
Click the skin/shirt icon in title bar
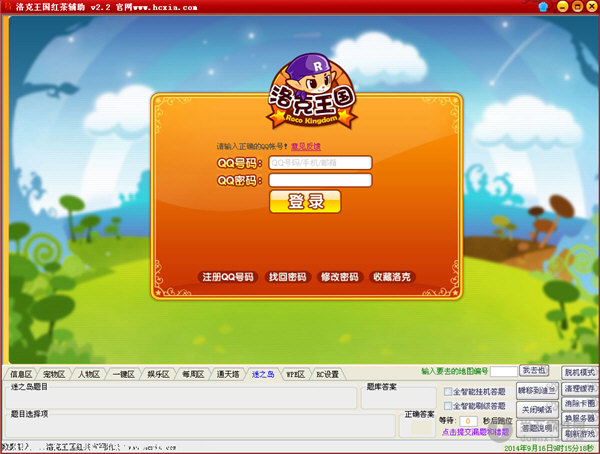pos(543,7)
